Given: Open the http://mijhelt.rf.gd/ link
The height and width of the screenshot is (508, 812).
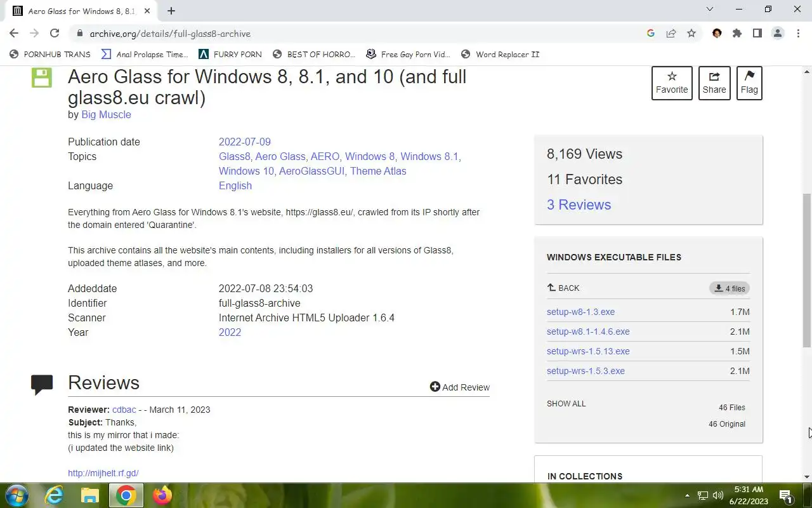Looking at the screenshot, I should (103, 473).
